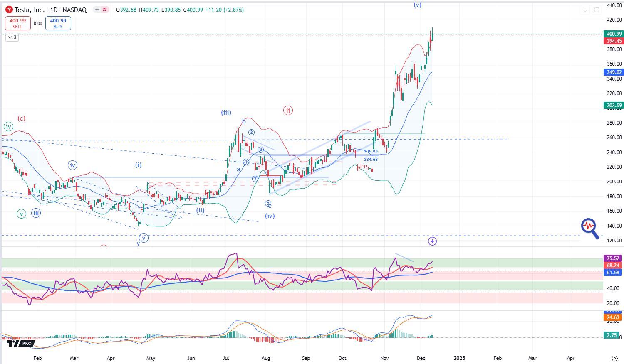Maximize the chart pane with frame icon

tap(597, 10)
